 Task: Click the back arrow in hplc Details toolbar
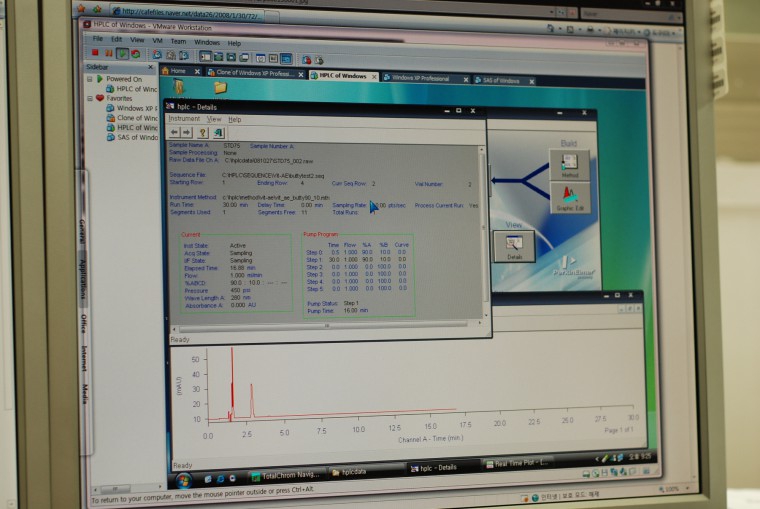pyautogui.click(x=174, y=132)
